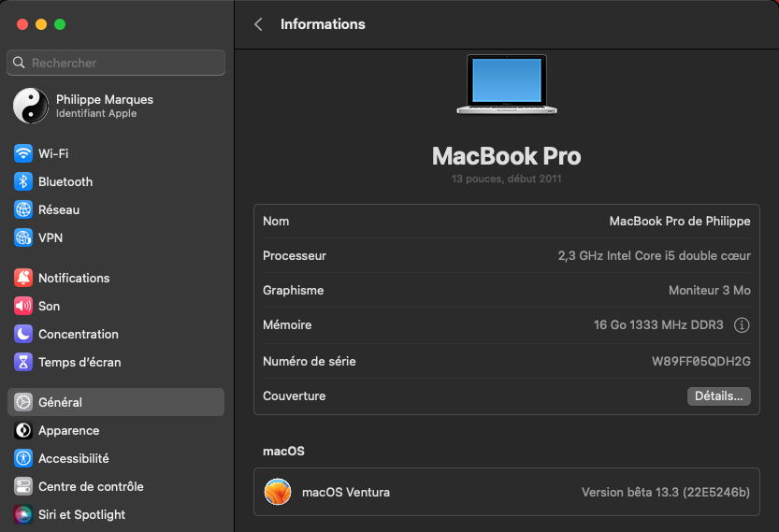Focus the Rechercher search field
The image size is (779, 532).
[x=116, y=63]
